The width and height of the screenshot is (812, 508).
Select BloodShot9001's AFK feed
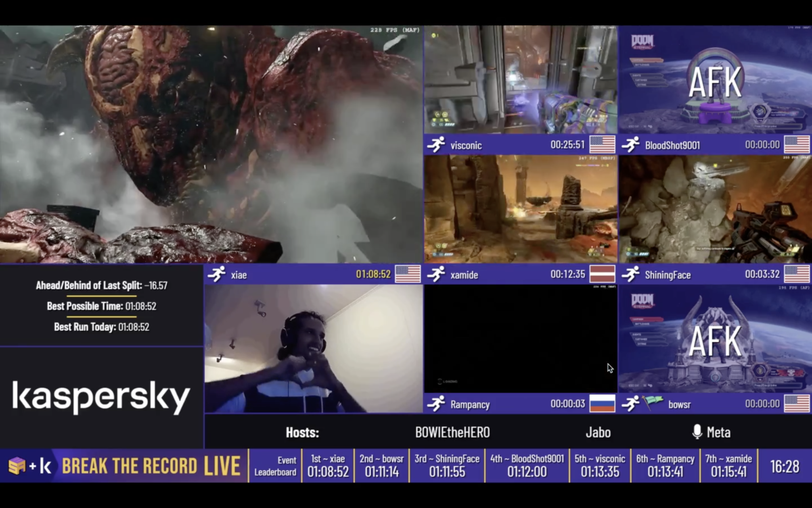pos(715,80)
